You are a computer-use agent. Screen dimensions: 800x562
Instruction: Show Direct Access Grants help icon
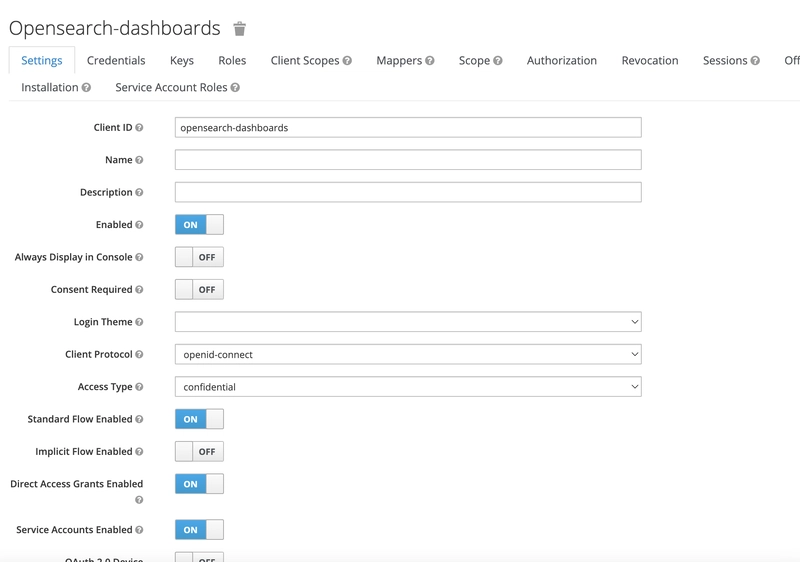click(x=139, y=500)
